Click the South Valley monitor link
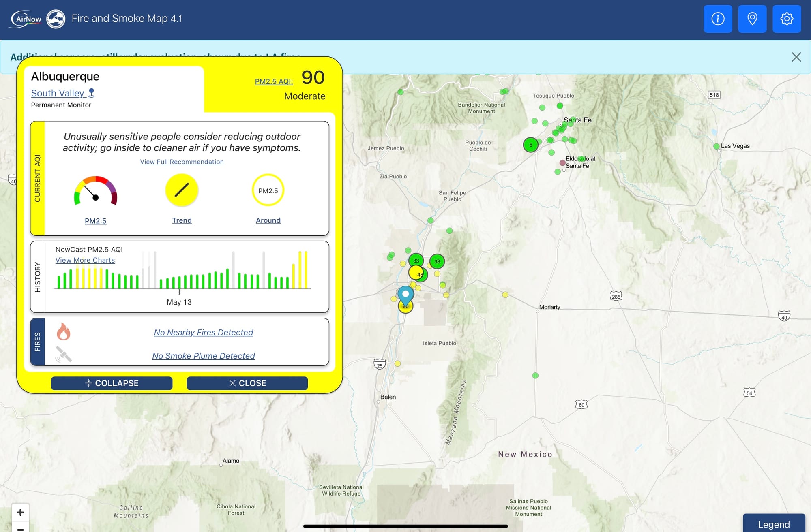The image size is (811, 532). pos(58,93)
